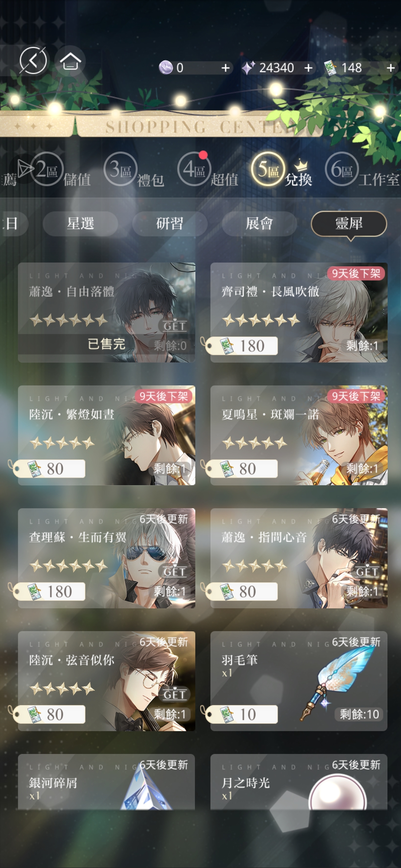Select the 研習 filter

point(170,224)
